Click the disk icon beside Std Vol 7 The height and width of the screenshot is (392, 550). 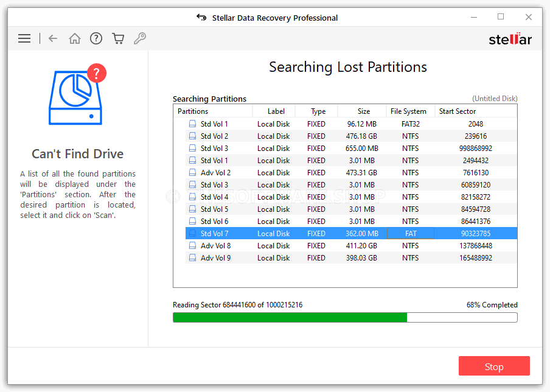193,233
